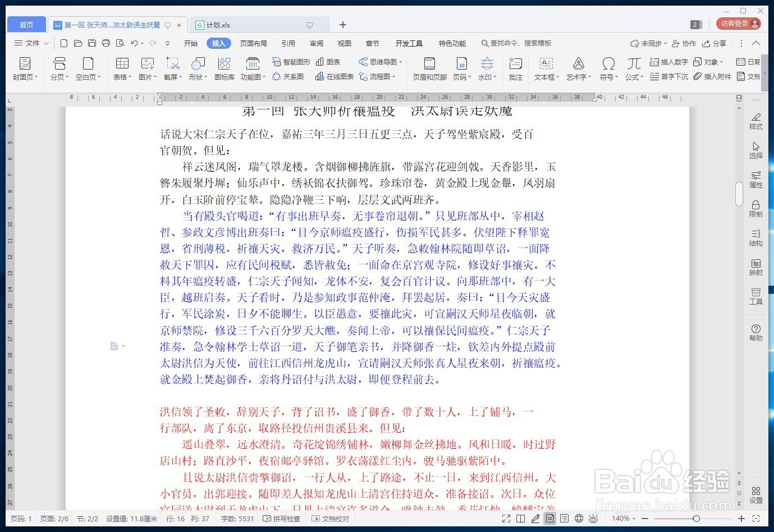Click the 符号 symbol icon
The height and width of the screenshot is (532, 774).
point(608,63)
